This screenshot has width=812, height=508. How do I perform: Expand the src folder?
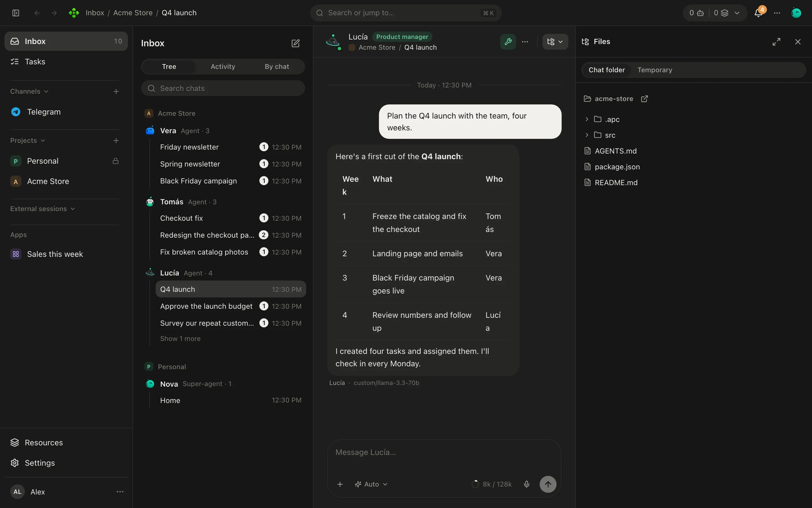tap(586, 135)
